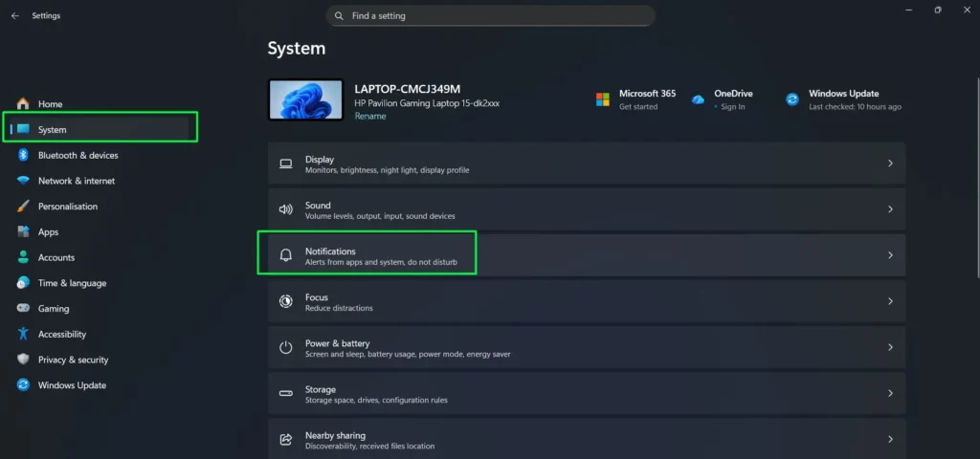Open the Display row title

pos(320,160)
